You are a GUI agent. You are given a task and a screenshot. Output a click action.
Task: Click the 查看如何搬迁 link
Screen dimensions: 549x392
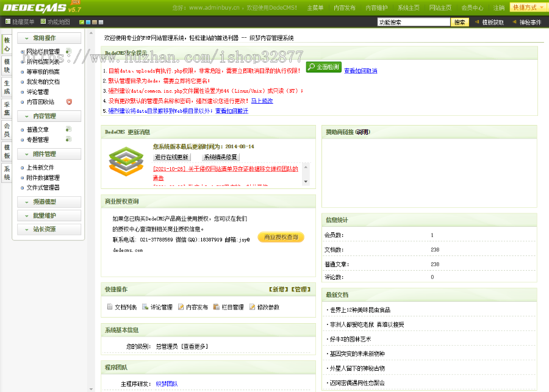pyautogui.click(x=232, y=111)
